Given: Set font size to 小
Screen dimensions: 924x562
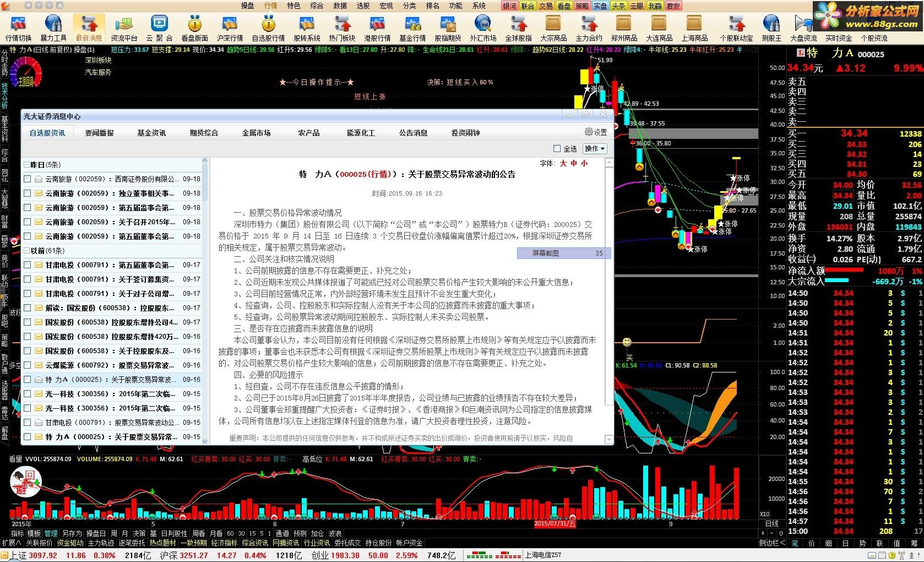Looking at the screenshot, I should [x=584, y=164].
